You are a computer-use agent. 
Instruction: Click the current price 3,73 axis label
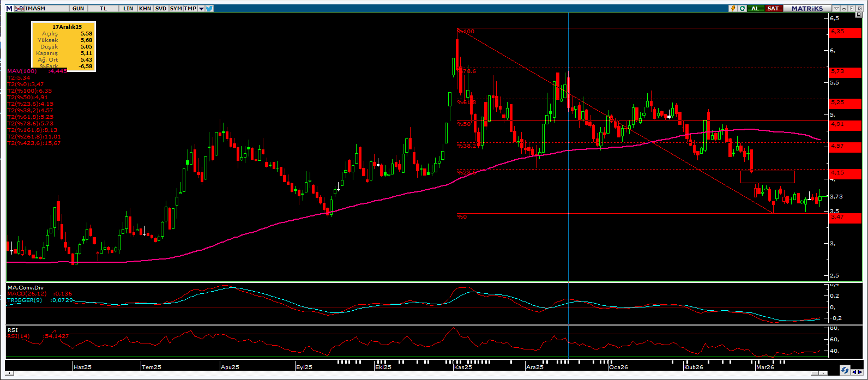pos(836,197)
